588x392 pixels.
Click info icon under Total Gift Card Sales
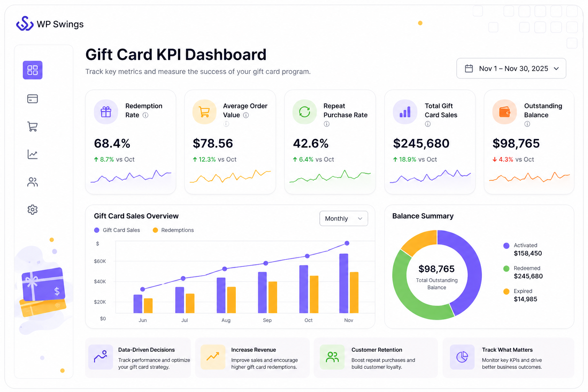pyautogui.click(x=428, y=124)
